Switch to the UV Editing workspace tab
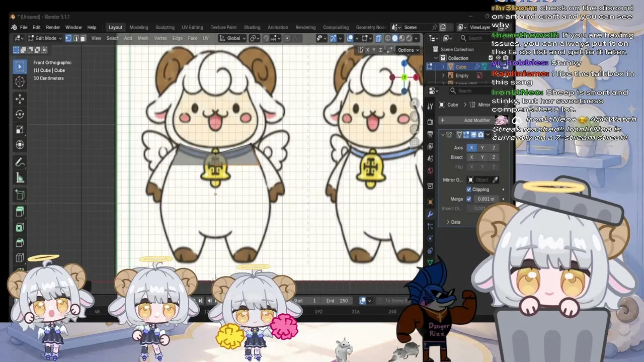644x362 pixels. click(193, 27)
